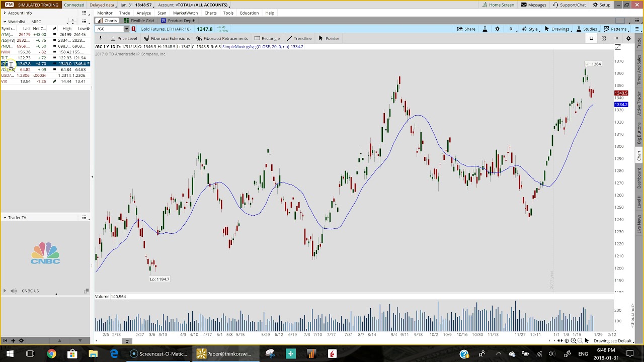Viewport: 644px width, 362px height.
Task: Open the Share chart option
Action: point(466,29)
